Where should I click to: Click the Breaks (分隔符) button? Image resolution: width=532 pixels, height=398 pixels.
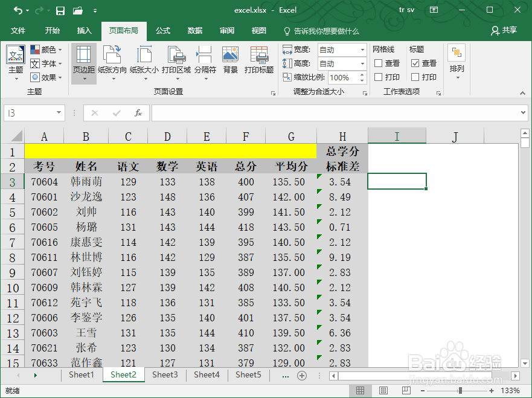pos(205,64)
